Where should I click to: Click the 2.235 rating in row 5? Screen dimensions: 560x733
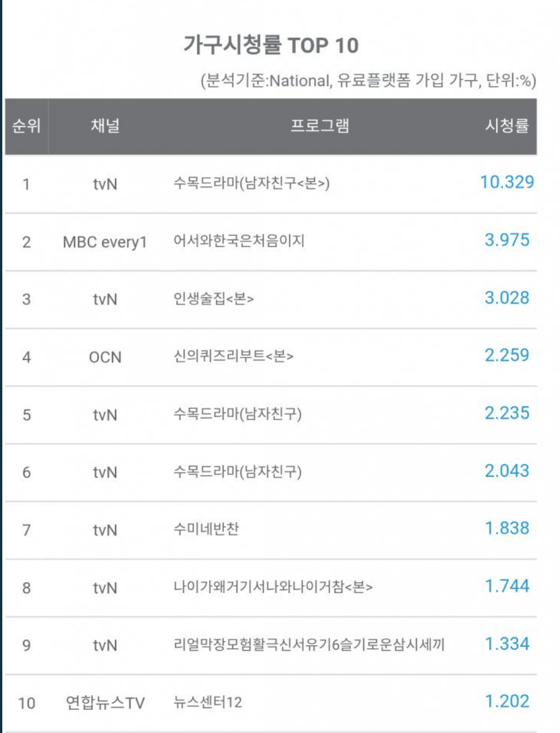click(507, 413)
